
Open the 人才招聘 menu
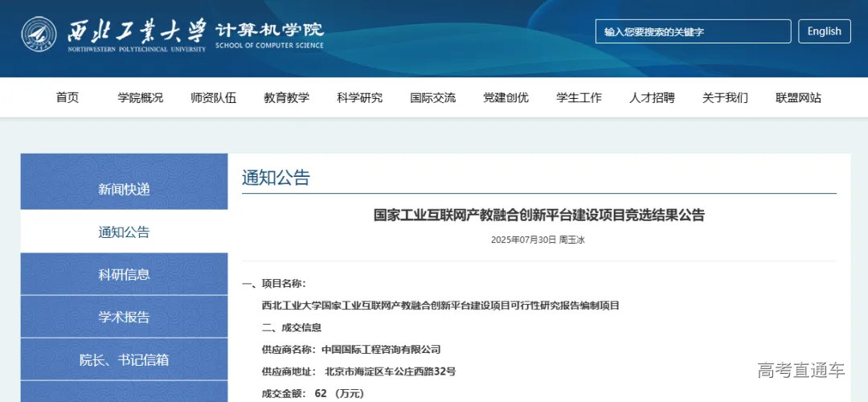652,98
